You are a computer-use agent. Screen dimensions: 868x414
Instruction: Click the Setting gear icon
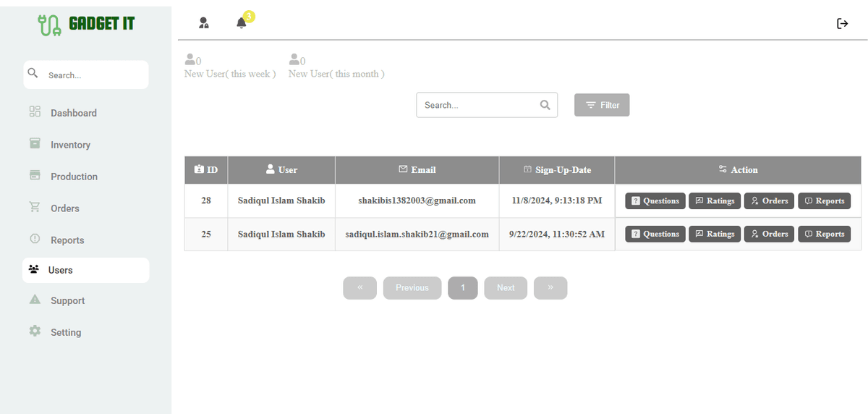pos(35,331)
